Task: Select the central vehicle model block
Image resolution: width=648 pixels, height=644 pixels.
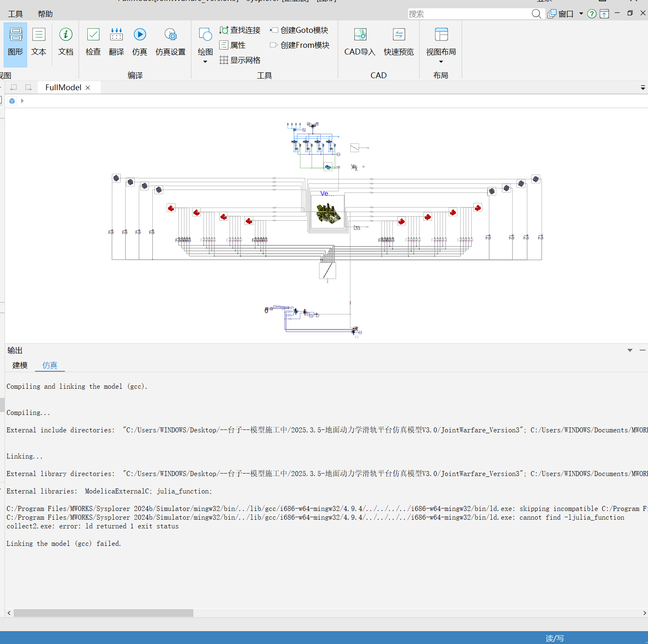Action: tap(328, 213)
